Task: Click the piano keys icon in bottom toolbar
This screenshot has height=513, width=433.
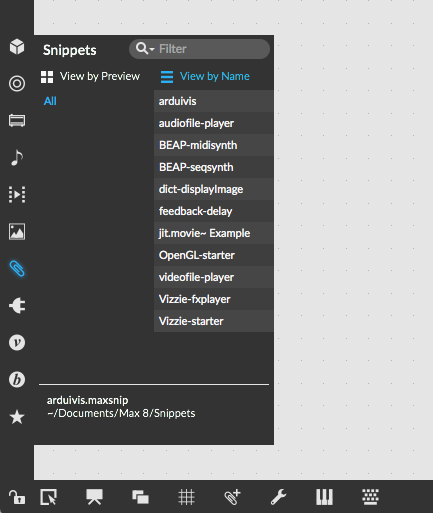Action: pos(324,497)
